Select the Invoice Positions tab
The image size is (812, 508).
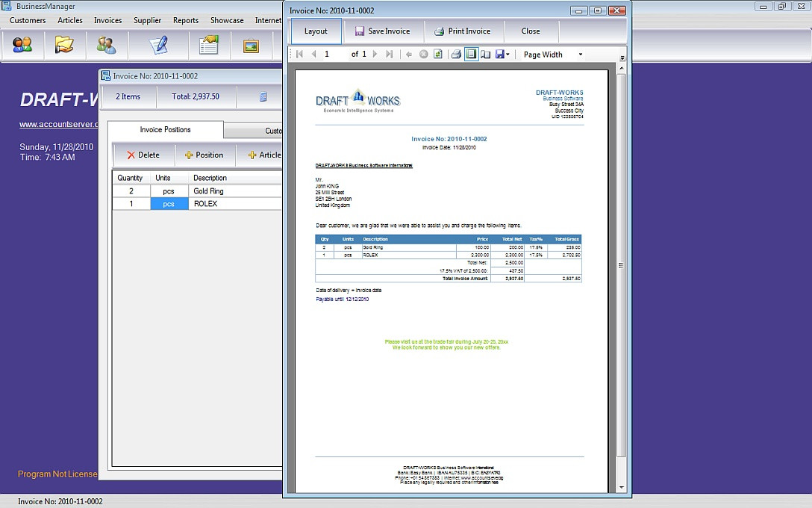pos(165,129)
